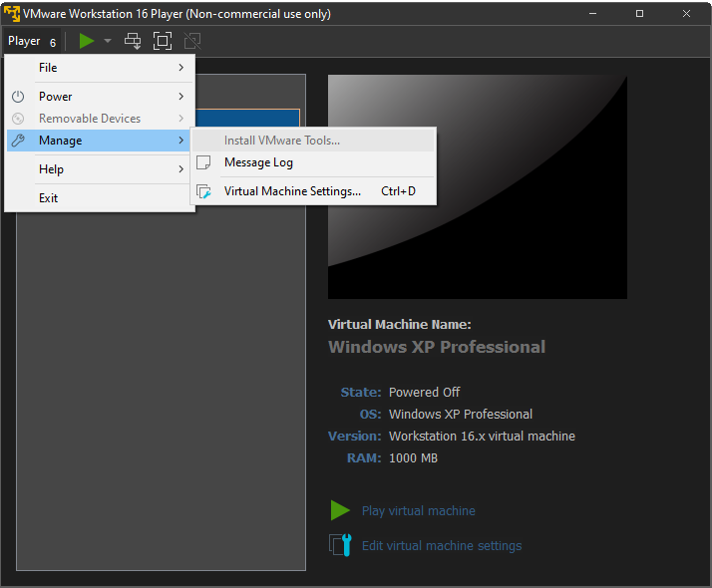Close the VMware Player window
This screenshot has height=588, width=712.
point(686,14)
